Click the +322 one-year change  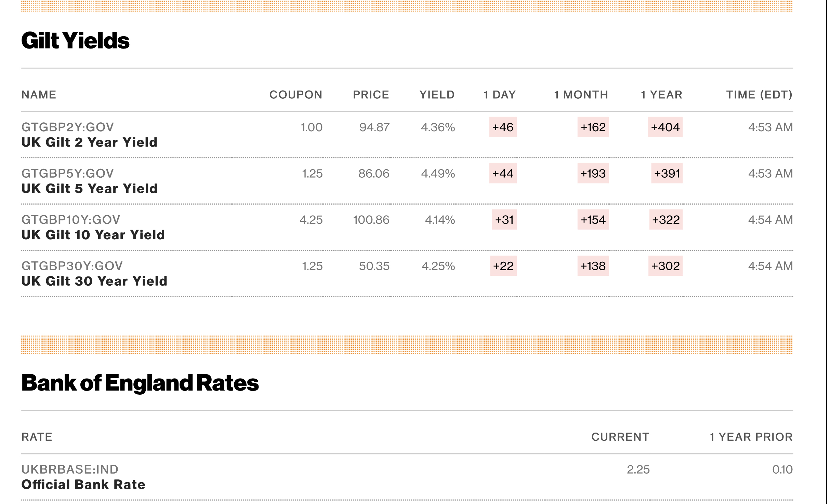click(666, 220)
